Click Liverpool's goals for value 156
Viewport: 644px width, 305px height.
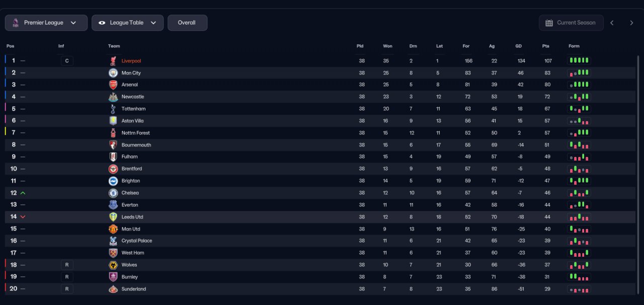[x=468, y=61]
